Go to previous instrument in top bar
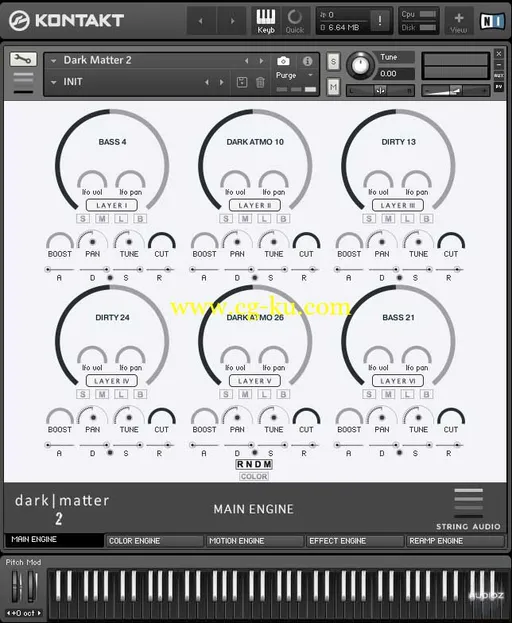This screenshot has width=512, height=623. tap(201, 21)
